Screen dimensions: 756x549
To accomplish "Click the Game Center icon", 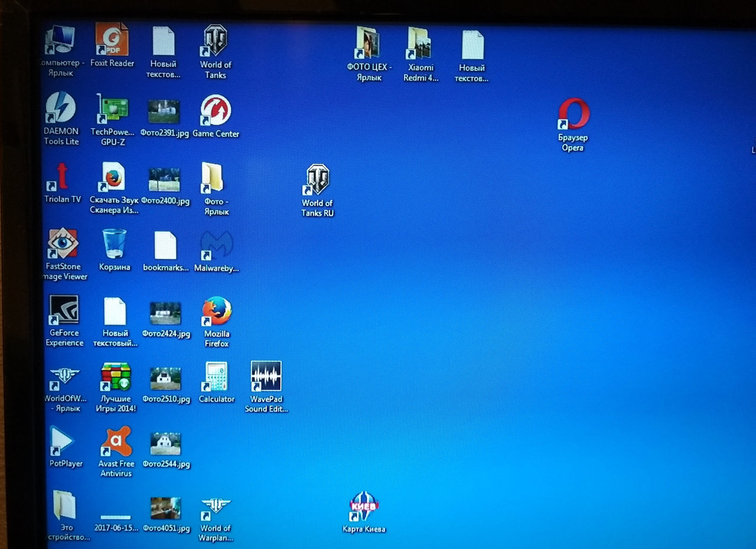I will [216, 111].
